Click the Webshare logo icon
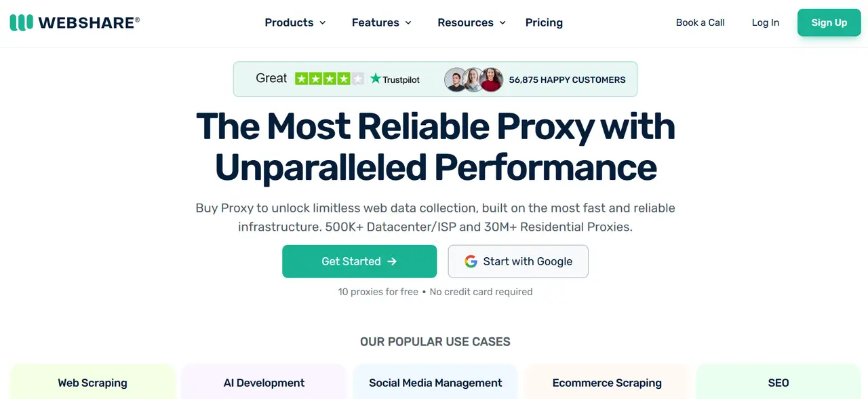The height and width of the screenshot is (399, 868). (x=21, y=22)
